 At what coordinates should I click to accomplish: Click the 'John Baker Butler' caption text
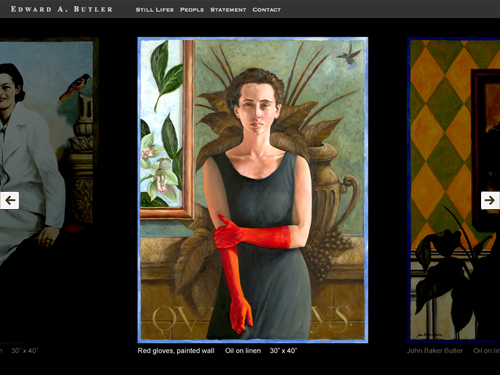435,351
